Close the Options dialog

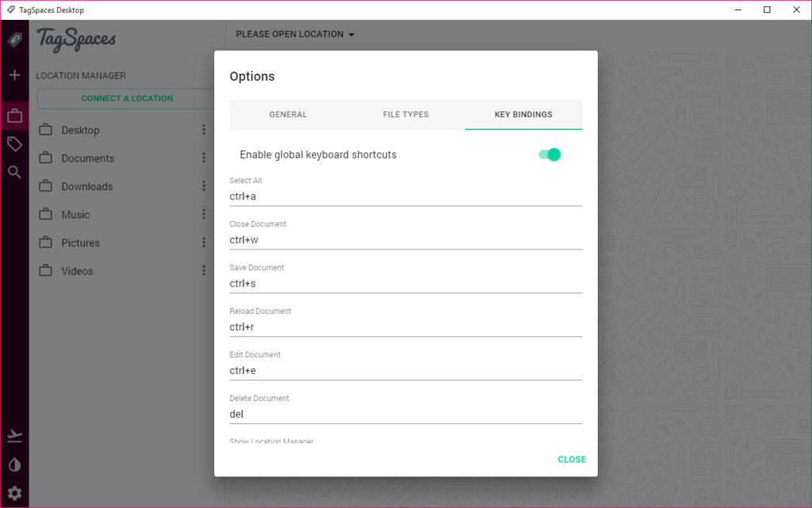point(572,460)
